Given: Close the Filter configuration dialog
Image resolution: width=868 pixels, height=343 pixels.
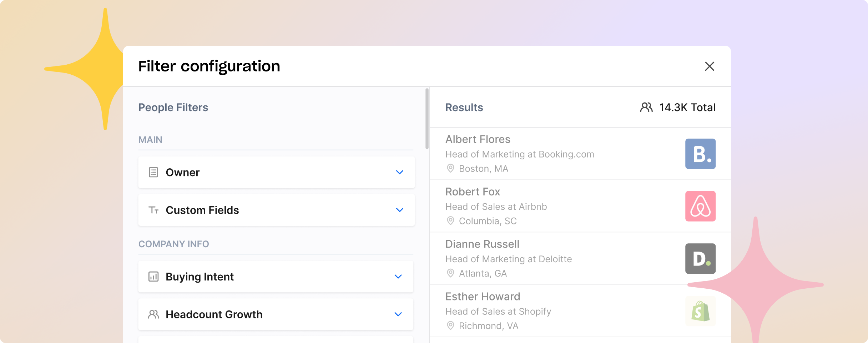Looking at the screenshot, I should pyautogui.click(x=710, y=66).
